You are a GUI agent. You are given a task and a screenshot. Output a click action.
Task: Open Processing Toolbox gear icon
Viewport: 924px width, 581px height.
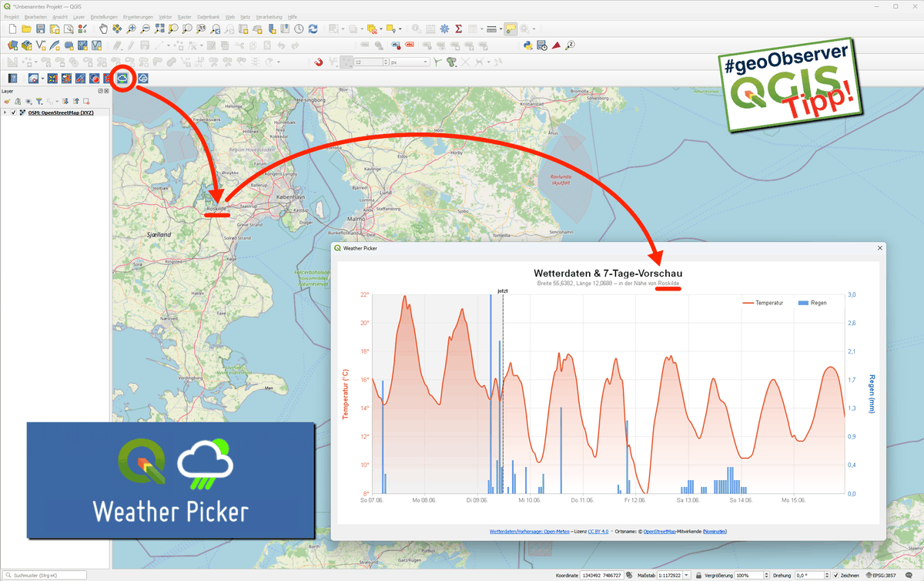click(444, 29)
